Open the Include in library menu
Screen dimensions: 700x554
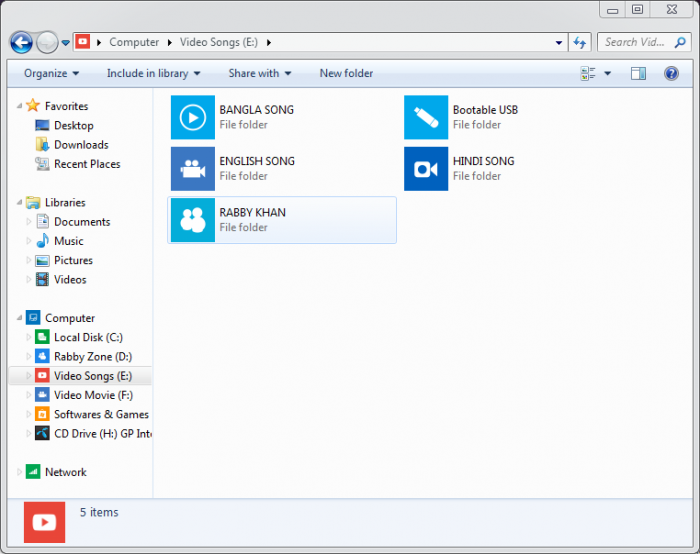coord(153,73)
